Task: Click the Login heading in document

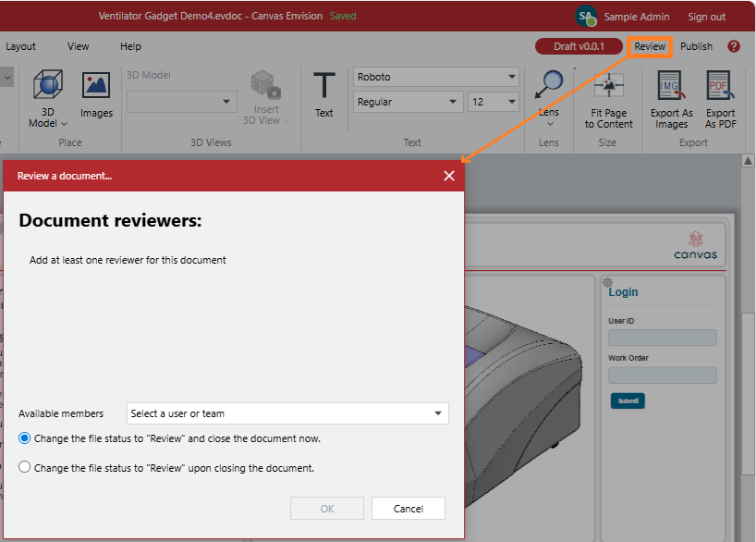Action: pyautogui.click(x=623, y=292)
